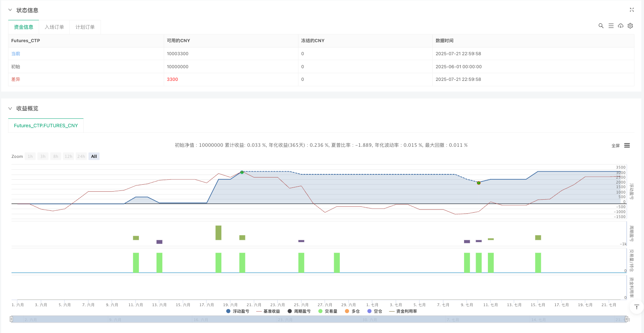Click the 差异 row label
644x333 pixels.
pos(16,79)
